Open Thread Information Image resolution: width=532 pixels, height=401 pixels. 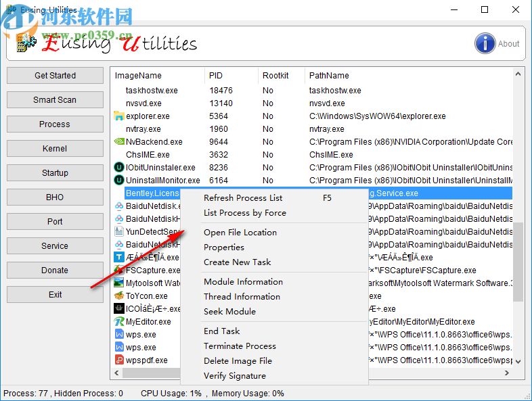[274, 297]
